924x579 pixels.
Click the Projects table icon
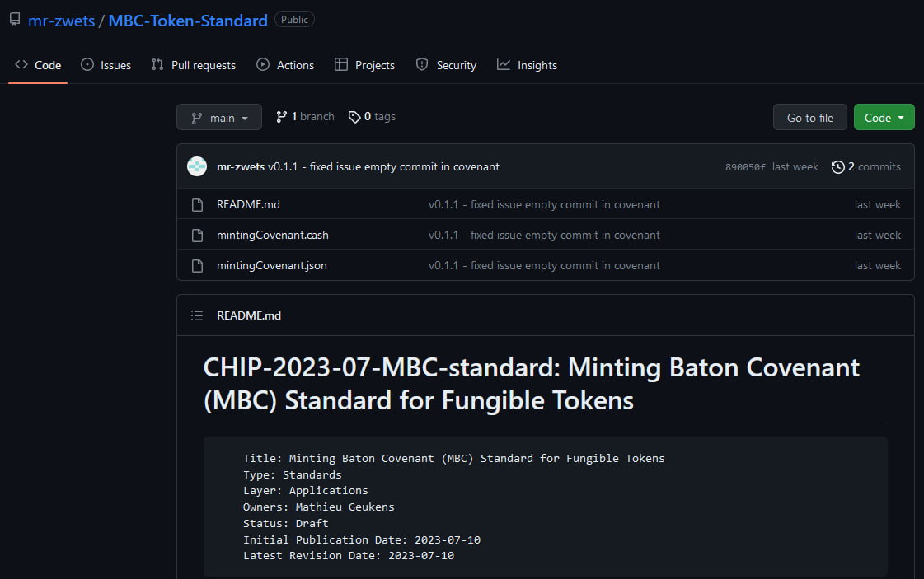pyautogui.click(x=341, y=65)
